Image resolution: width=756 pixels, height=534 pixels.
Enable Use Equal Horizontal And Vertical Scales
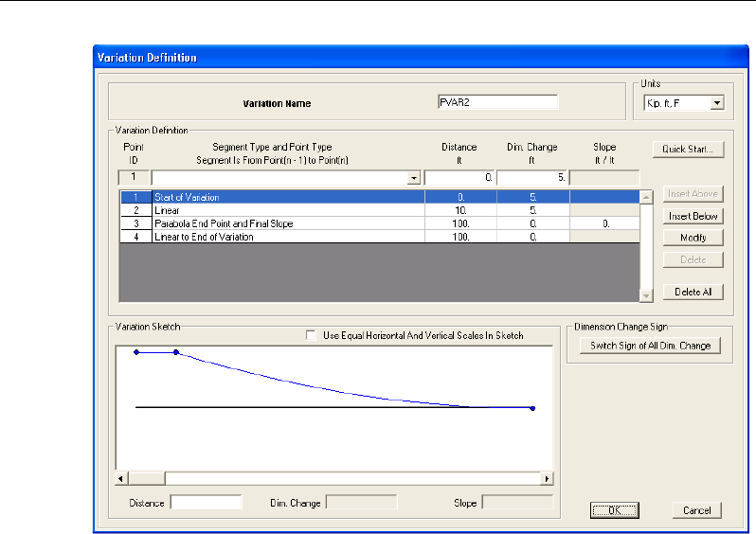pyautogui.click(x=311, y=335)
